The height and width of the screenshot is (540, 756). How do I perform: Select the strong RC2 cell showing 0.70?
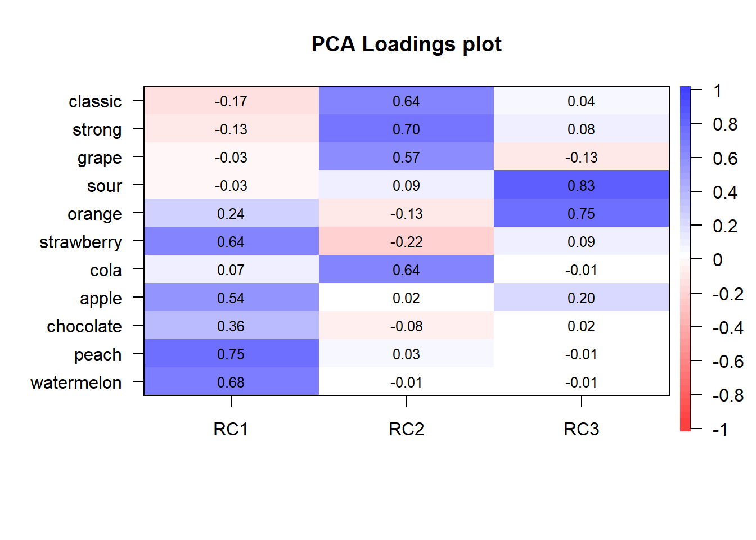coord(406,129)
